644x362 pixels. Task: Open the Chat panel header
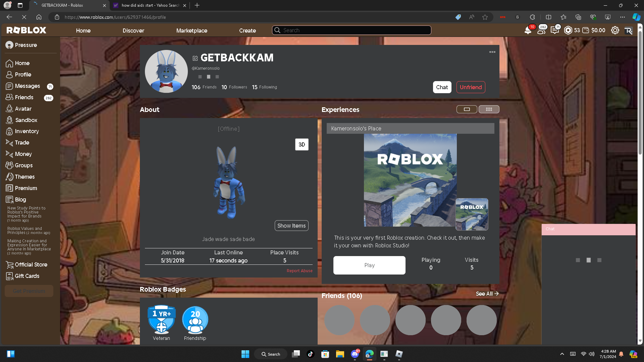click(x=589, y=229)
